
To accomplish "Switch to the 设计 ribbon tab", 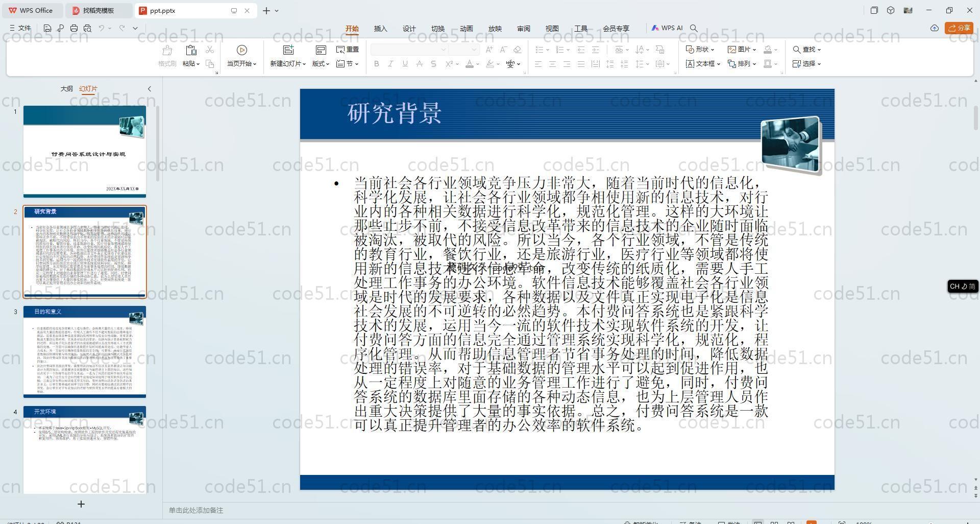I will pyautogui.click(x=409, y=29).
